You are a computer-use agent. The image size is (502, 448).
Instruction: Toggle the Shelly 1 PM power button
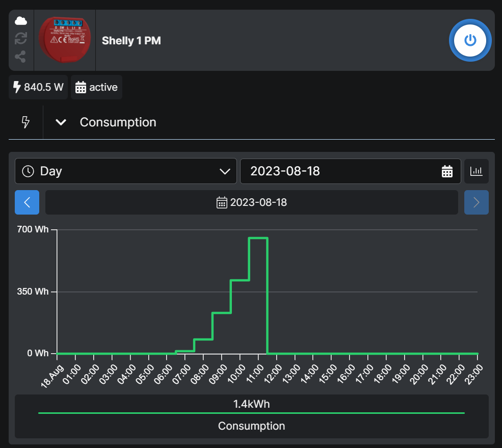tap(470, 40)
